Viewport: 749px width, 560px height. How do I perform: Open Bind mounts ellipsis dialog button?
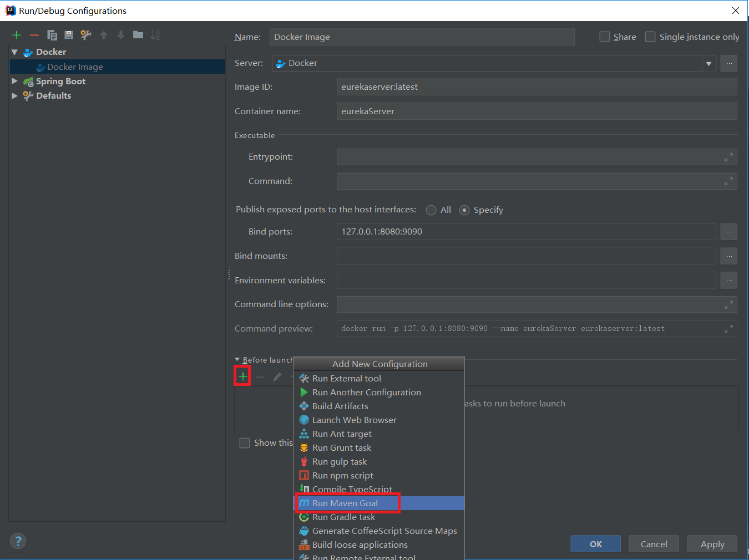pos(729,256)
